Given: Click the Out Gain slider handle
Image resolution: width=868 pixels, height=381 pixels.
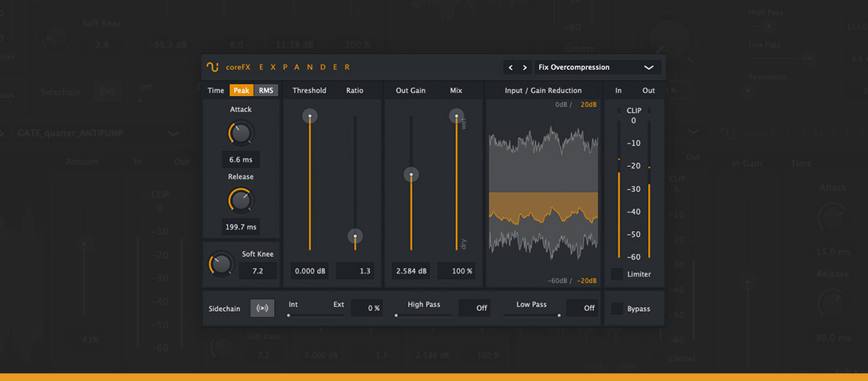Looking at the screenshot, I should 411,175.
